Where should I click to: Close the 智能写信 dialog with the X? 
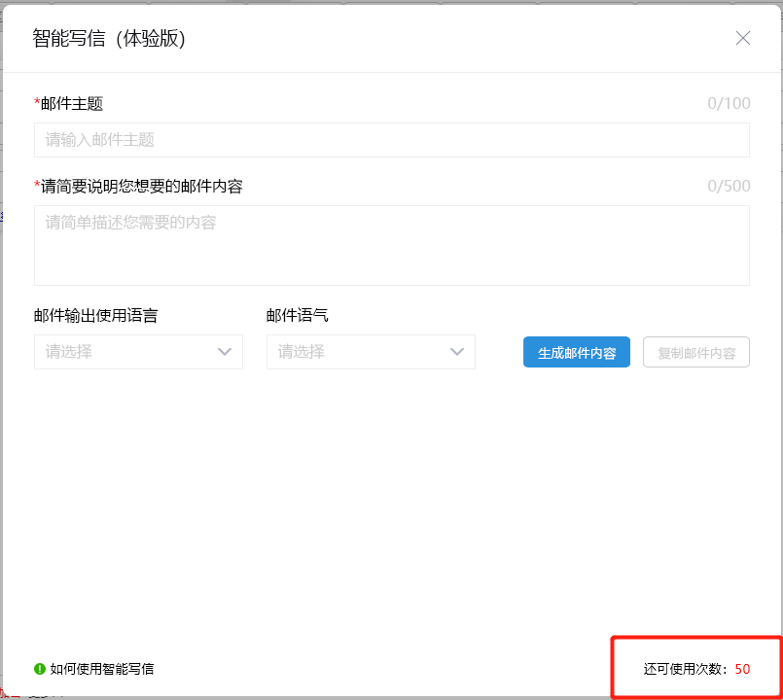click(x=743, y=38)
